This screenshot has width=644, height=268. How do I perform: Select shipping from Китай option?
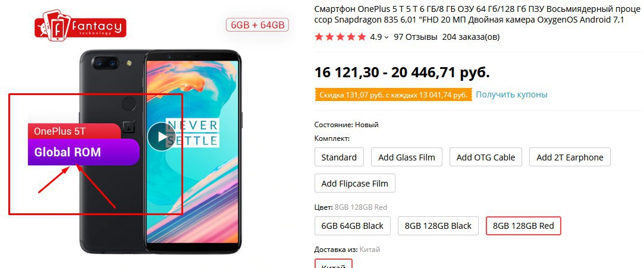click(x=333, y=263)
